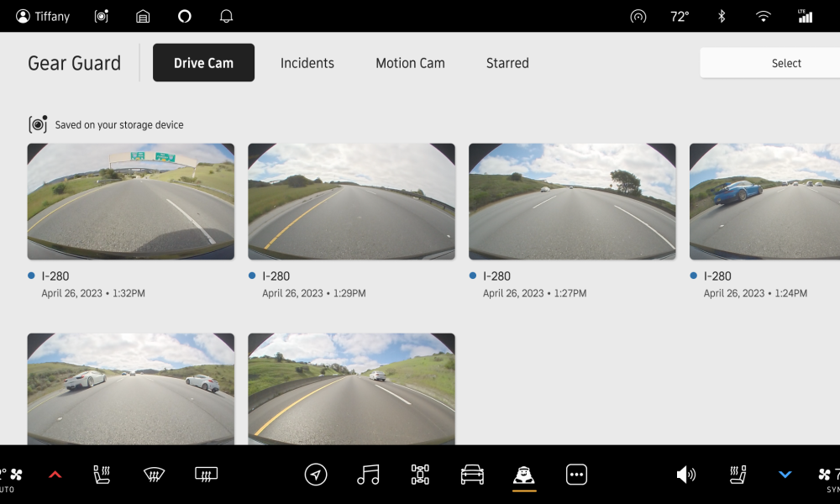Tap the I-280 label of the 1:32PM clip
The image size is (840, 504).
tap(55, 276)
